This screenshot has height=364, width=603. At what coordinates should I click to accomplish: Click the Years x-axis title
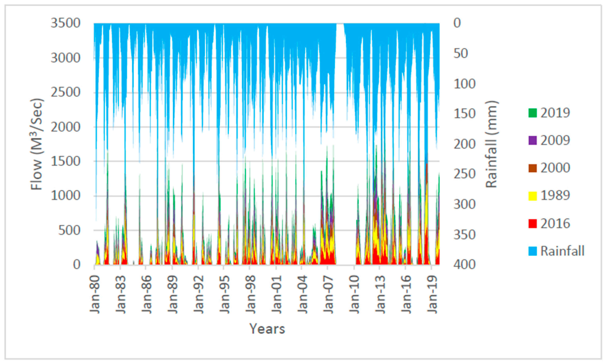point(267,329)
